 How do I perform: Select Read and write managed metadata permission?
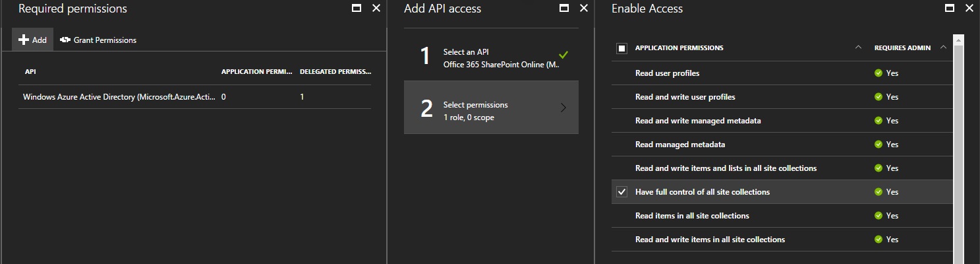coord(782,121)
